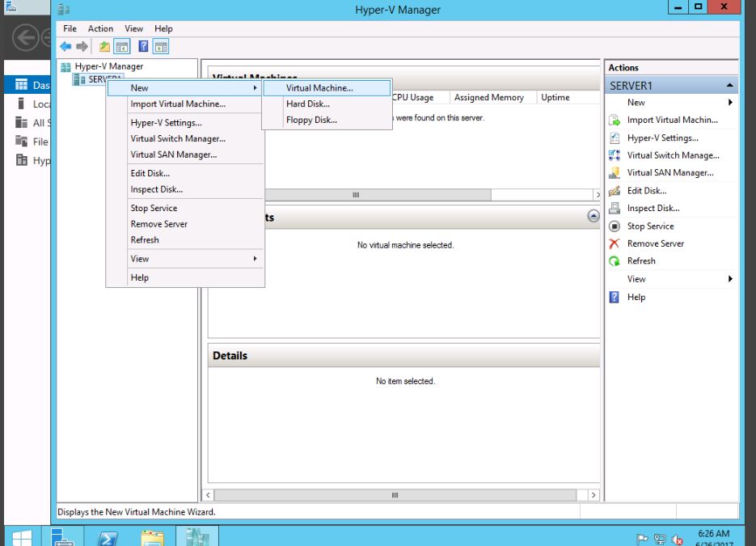
Task: Click the Server Manager back arrow button
Action: [26, 37]
